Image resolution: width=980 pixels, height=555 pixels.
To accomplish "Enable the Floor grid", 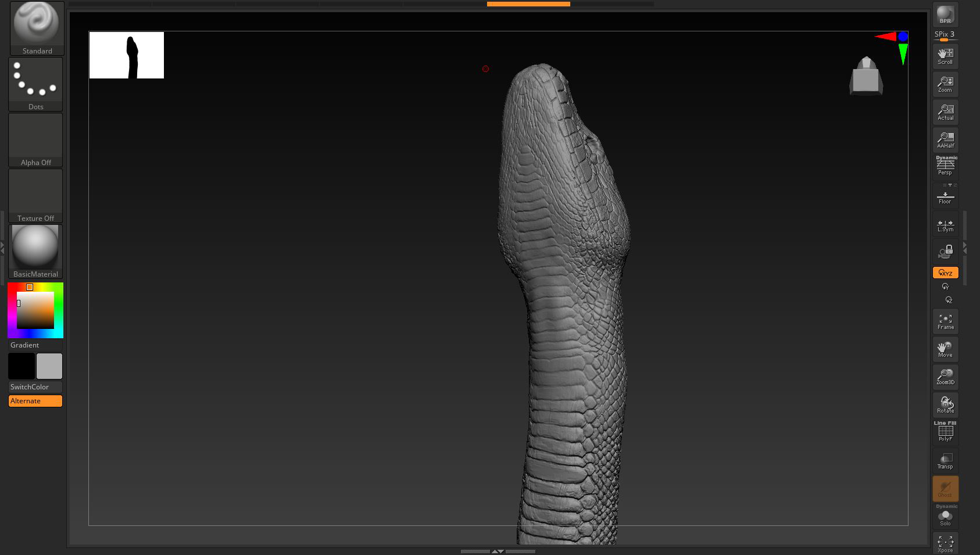I will point(945,194).
